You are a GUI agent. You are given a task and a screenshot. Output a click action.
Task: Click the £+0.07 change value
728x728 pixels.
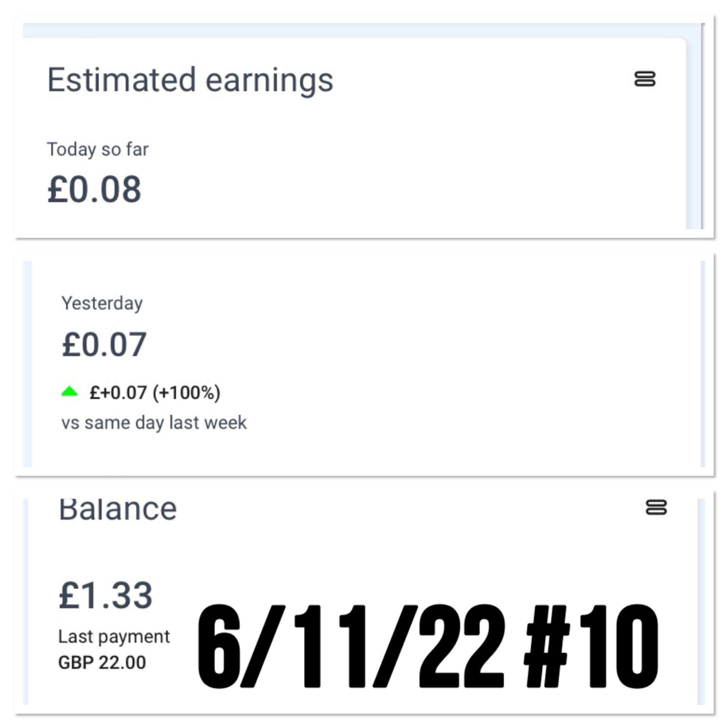(x=118, y=392)
